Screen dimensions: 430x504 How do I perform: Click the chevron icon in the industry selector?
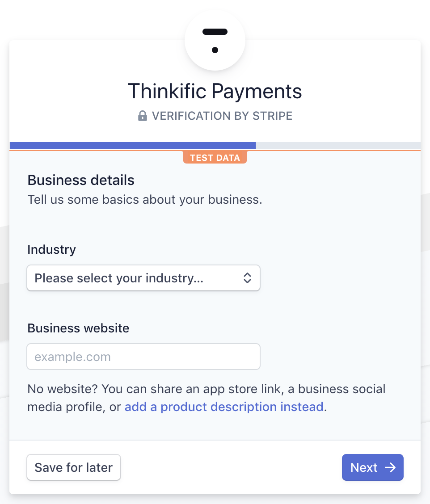[247, 278]
